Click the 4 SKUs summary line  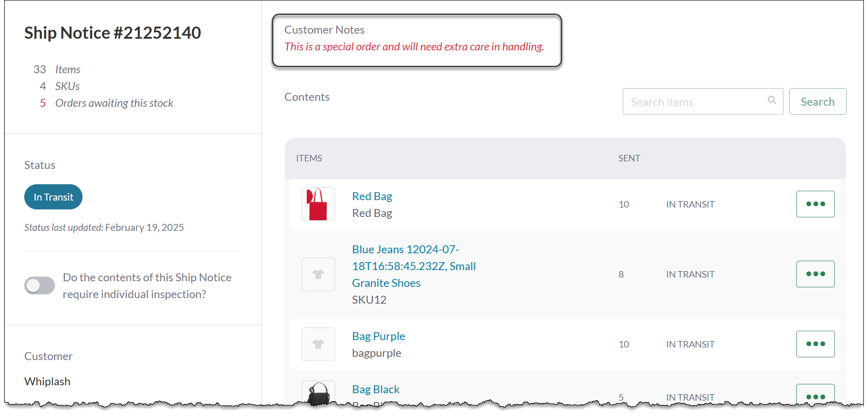pyautogui.click(x=60, y=86)
